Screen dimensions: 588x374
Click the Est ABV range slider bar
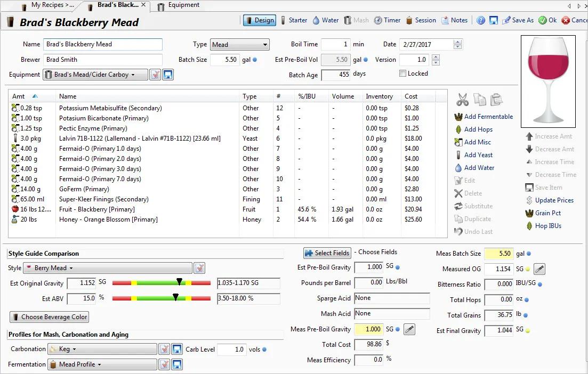point(162,298)
